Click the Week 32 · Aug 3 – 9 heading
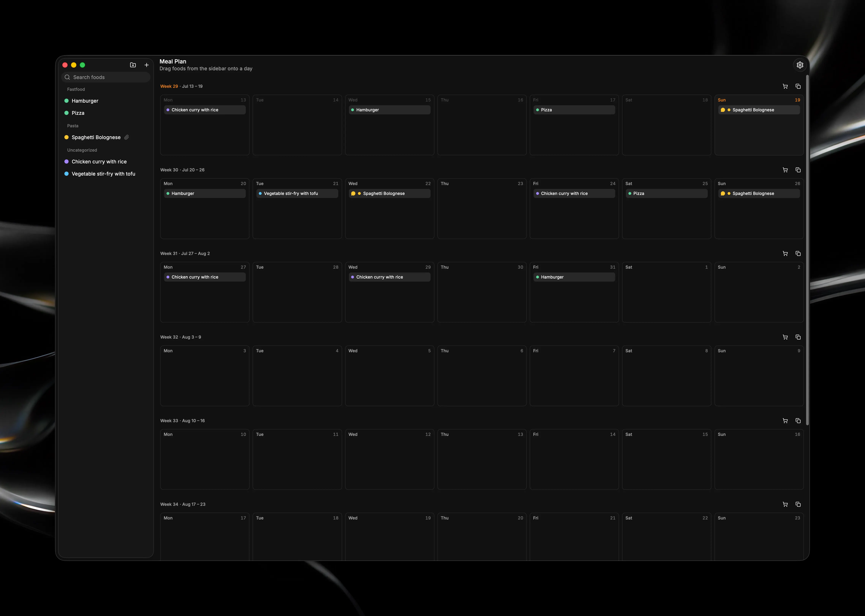 pos(180,337)
